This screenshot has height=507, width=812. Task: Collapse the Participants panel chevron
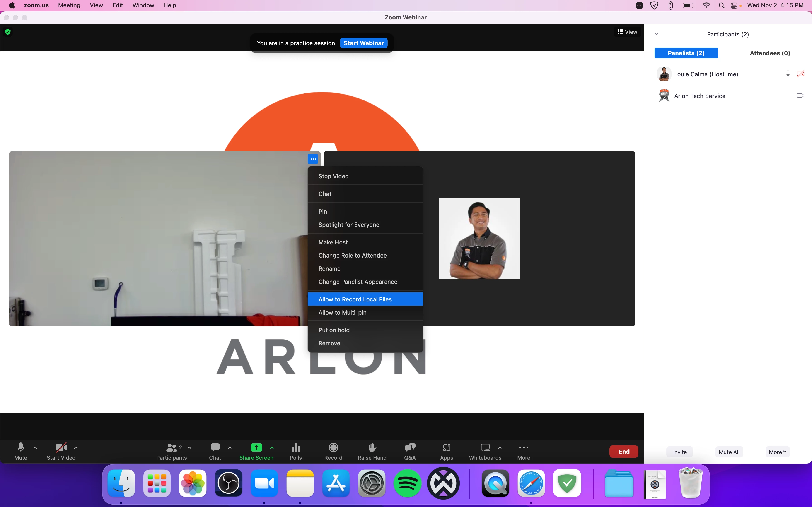pyautogui.click(x=657, y=34)
